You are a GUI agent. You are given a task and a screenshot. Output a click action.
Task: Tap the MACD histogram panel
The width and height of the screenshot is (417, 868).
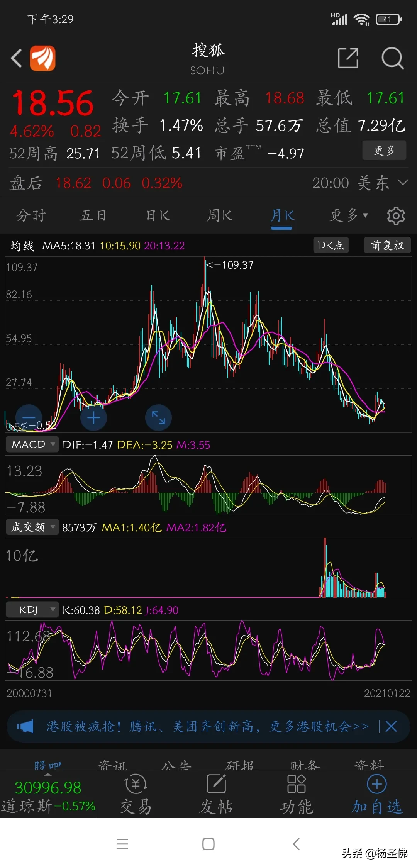(x=208, y=485)
